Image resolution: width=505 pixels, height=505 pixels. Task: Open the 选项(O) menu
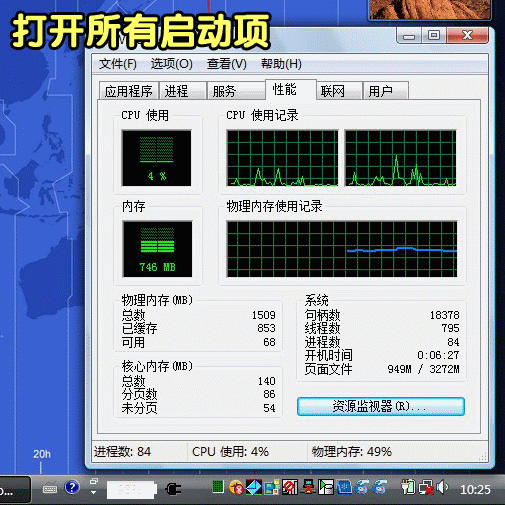[171, 64]
